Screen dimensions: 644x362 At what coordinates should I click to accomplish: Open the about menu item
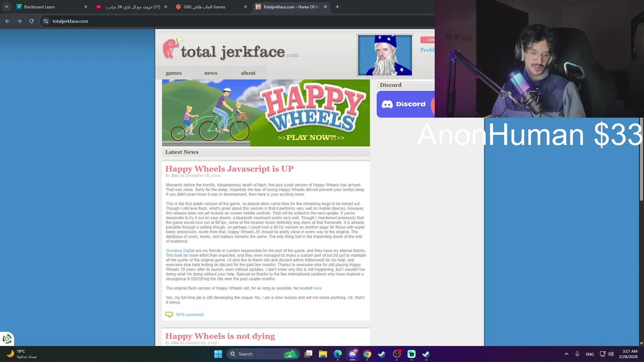[248, 73]
